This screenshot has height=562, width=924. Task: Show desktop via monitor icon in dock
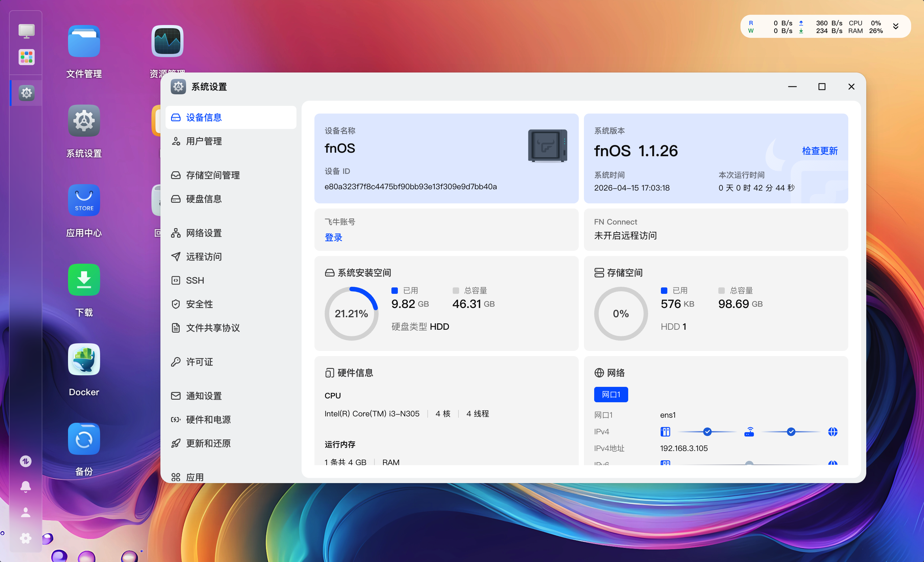(26, 31)
